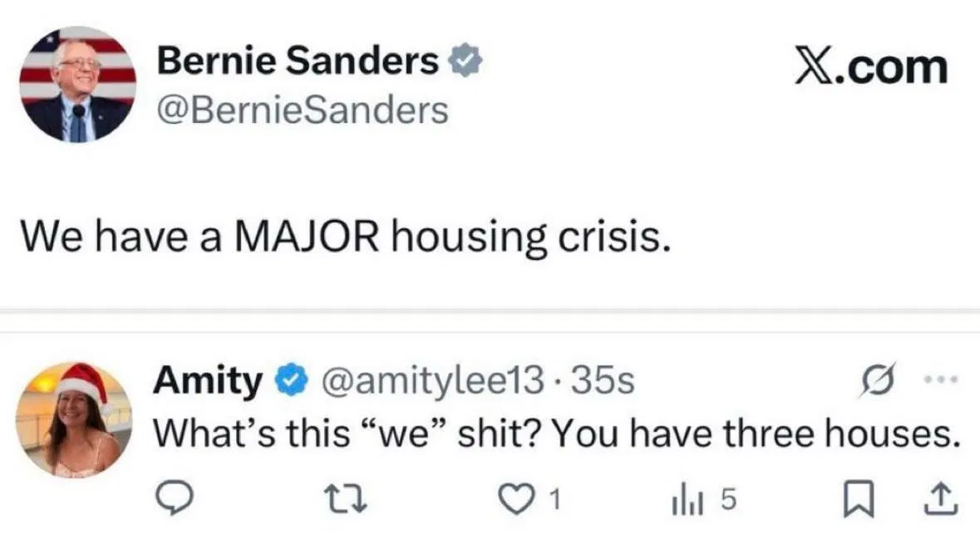
Task: Open Bernie Sanders' profile picture
Action: click(x=77, y=85)
